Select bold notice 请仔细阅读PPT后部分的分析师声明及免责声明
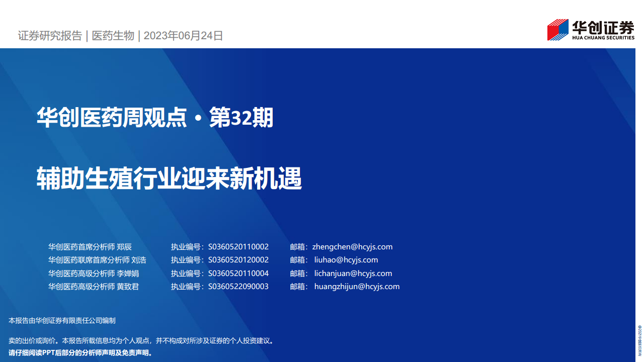644x362 pixels. point(80,352)
